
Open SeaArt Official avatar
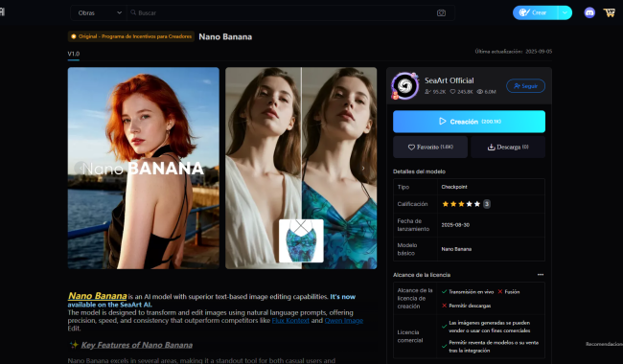pos(404,86)
